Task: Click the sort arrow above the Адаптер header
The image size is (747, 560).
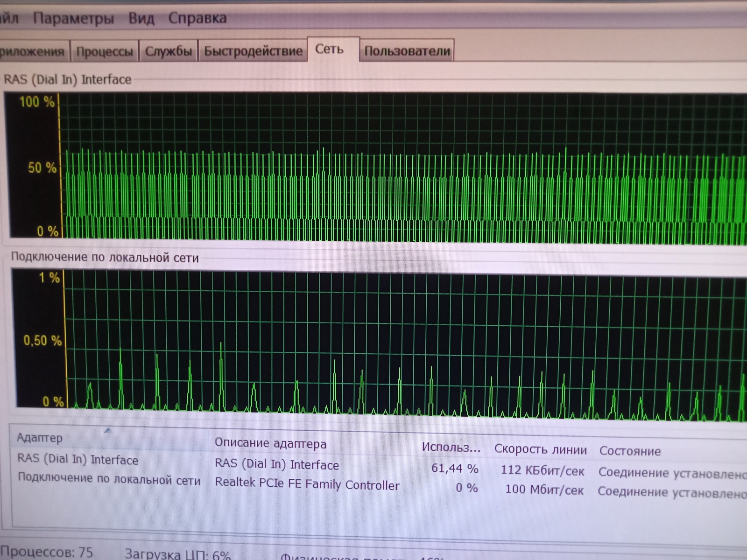Action: [108, 430]
